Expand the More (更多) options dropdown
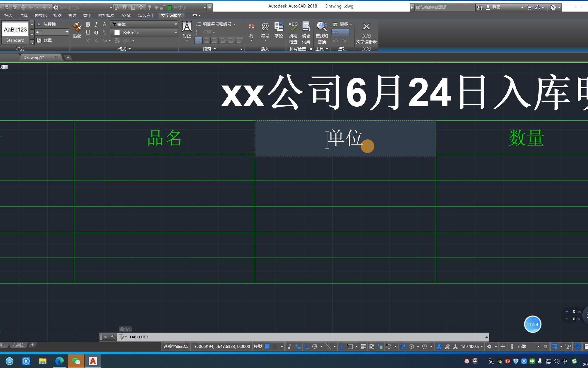588x368 pixels. [343, 24]
